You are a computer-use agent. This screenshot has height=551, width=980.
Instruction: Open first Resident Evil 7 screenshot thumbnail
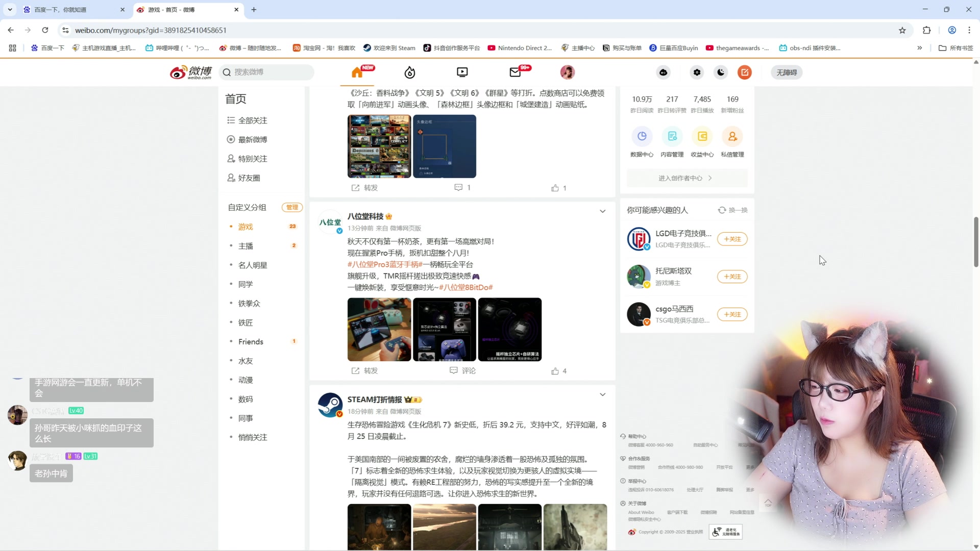tap(379, 527)
